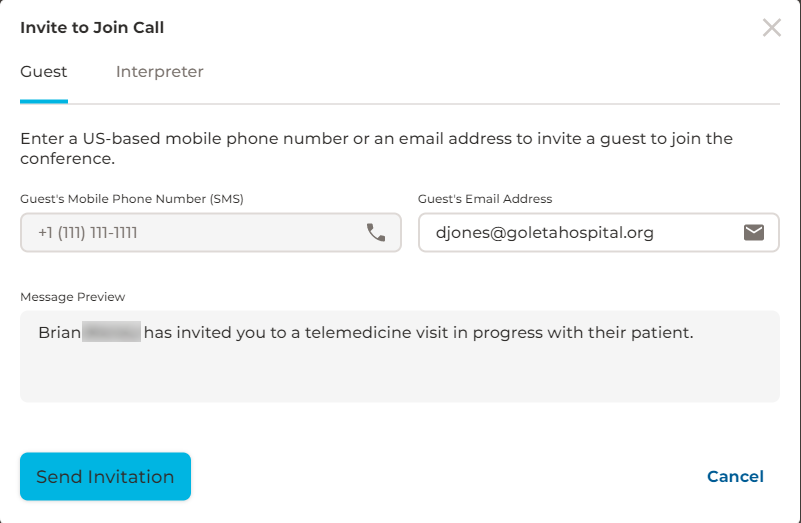Click the message preview text box
The image size is (801, 523).
(x=400, y=370)
